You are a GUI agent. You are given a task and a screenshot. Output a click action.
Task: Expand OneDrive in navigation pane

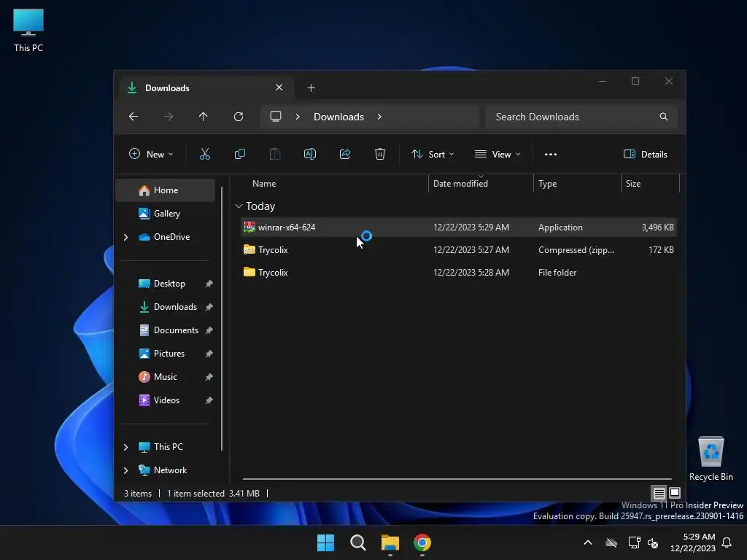[125, 237]
